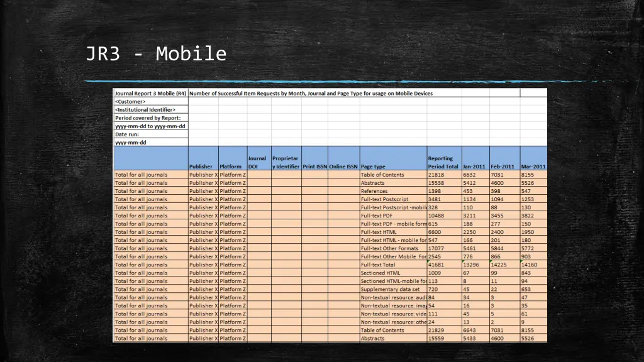Select the "<Institutional Identifier>" cell
The height and width of the screenshot is (362, 644).
coord(151,109)
